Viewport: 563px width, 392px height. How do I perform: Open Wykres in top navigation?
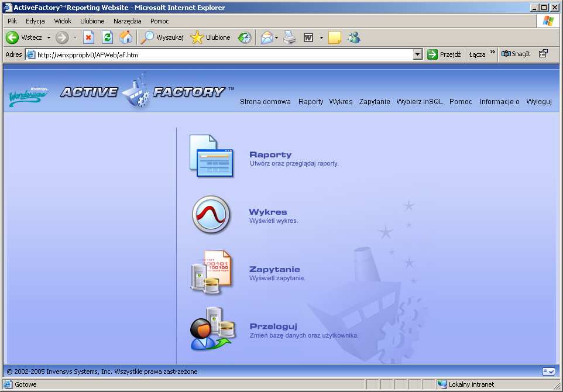click(x=341, y=102)
